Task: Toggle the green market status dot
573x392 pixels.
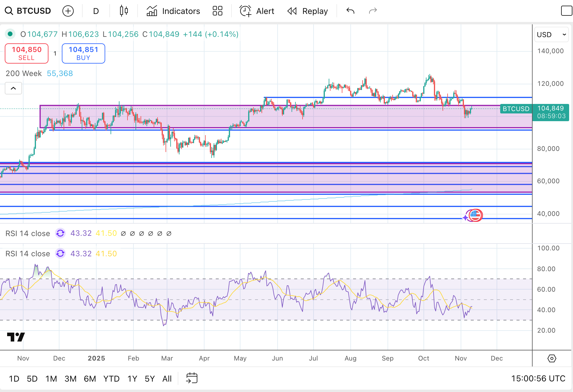Action: click(10, 34)
